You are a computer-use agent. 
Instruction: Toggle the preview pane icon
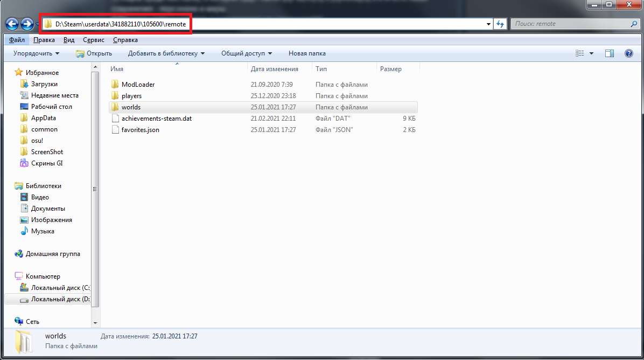pyautogui.click(x=610, y=53)
